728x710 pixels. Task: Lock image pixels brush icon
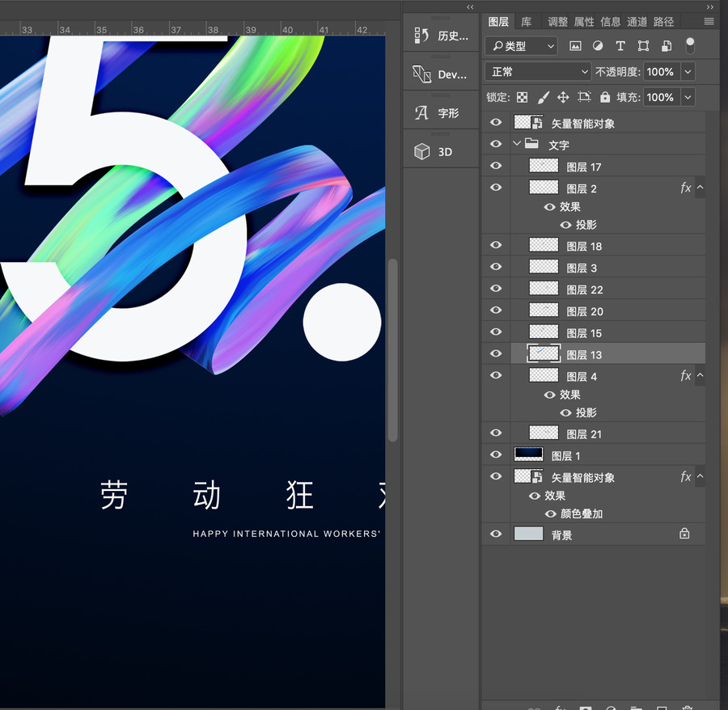pos(543,97)
